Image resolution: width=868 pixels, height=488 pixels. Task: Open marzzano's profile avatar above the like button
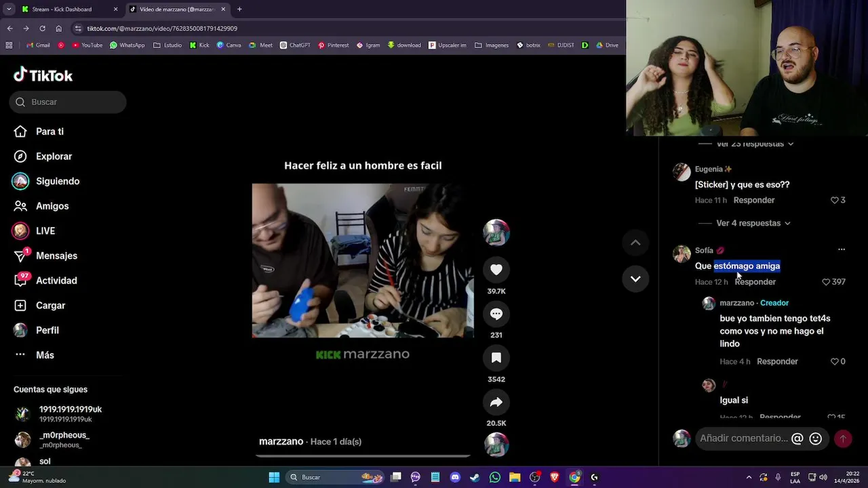pyautogui.click(x=496, y=232)
